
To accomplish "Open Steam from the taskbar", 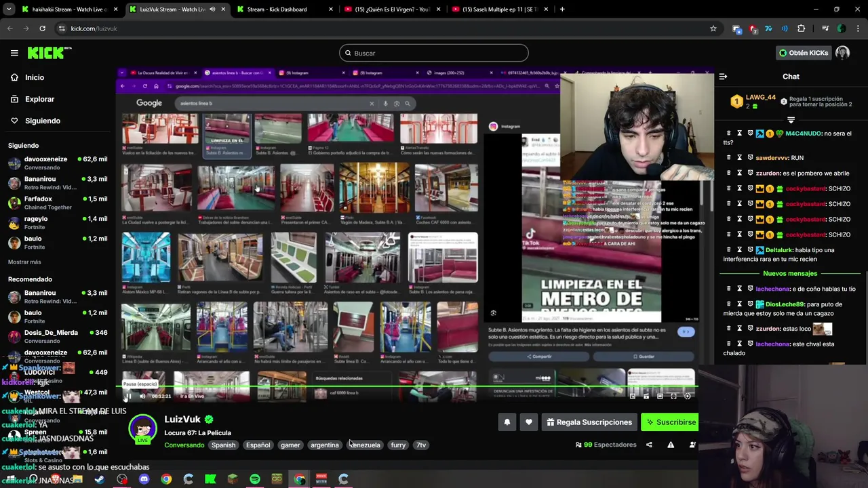I will coord(100,480).
